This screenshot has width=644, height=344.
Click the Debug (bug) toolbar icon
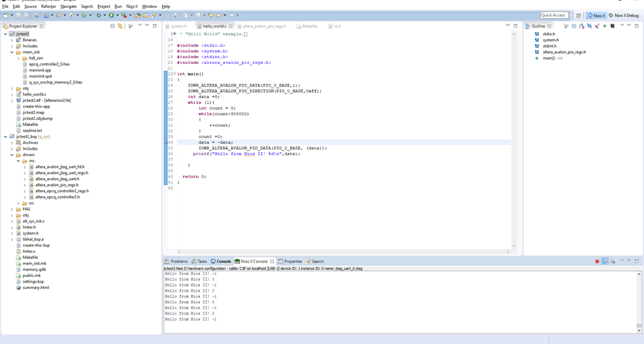coord(99,15)
